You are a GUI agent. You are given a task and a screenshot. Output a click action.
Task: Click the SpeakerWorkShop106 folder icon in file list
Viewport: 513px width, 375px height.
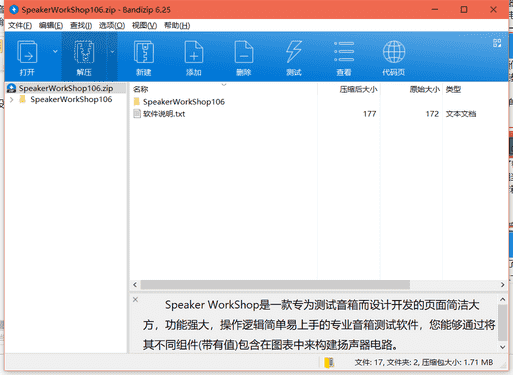tap(137, 101)
